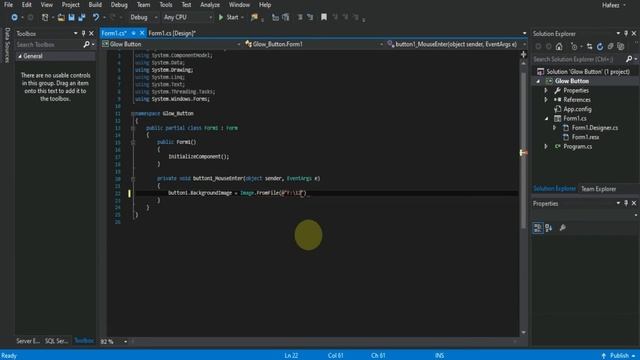Expand the References node

click(x=546, y=100)
